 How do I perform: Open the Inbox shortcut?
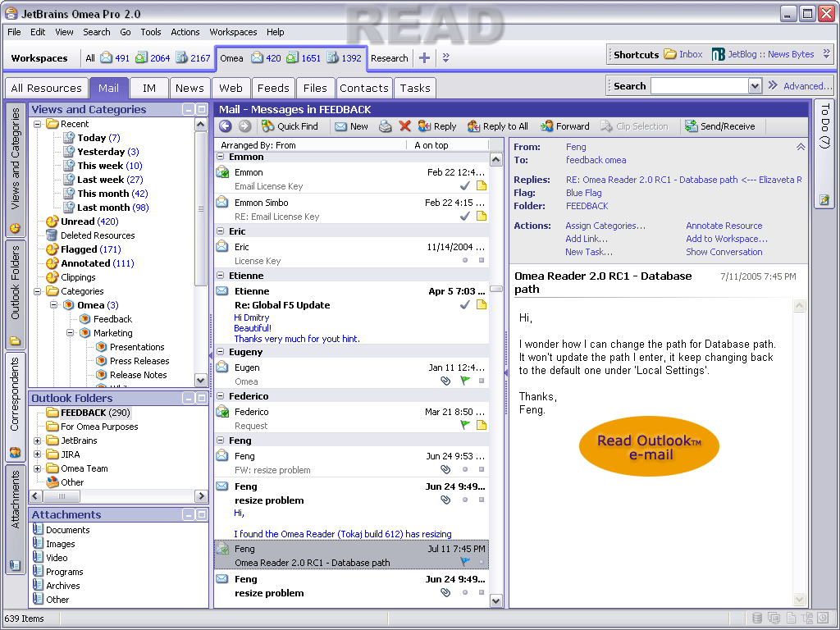[x=683, y=54]
